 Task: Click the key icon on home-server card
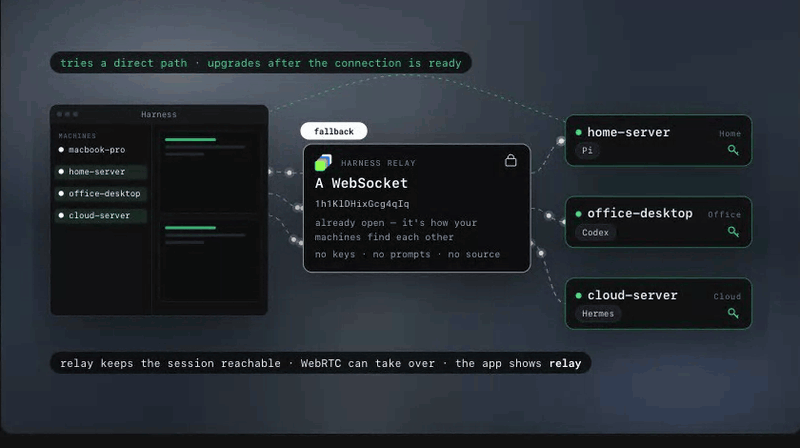(733, 150)
